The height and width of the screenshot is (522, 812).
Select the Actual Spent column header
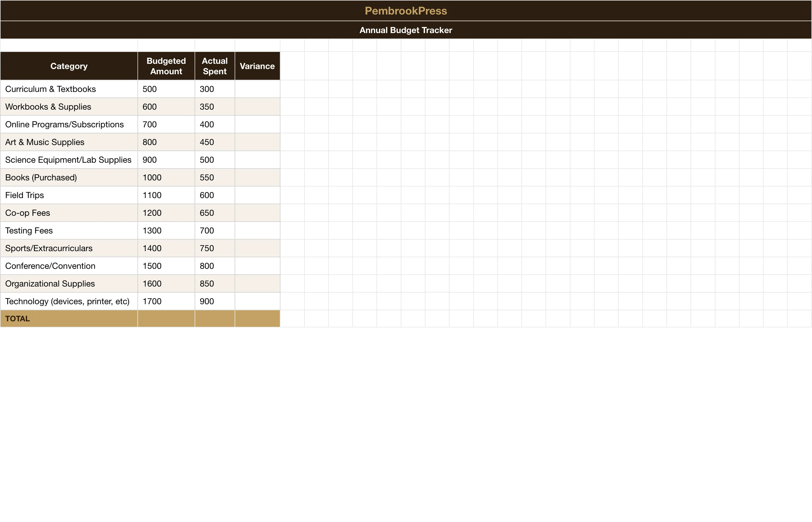pos(215,66)
